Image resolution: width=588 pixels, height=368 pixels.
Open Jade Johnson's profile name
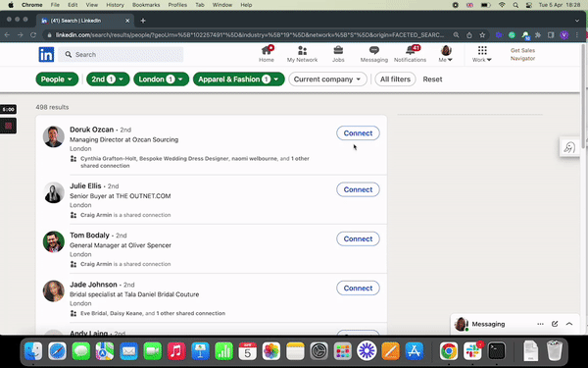[x=93, y=285]
